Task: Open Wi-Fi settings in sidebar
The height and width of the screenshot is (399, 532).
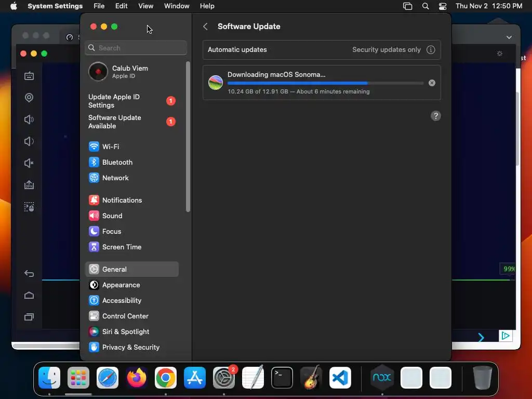Action: tap(131, 147)
